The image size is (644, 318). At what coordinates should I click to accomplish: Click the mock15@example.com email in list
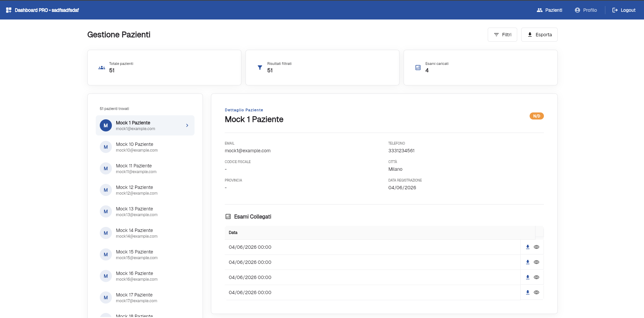(x=137, y=258)
